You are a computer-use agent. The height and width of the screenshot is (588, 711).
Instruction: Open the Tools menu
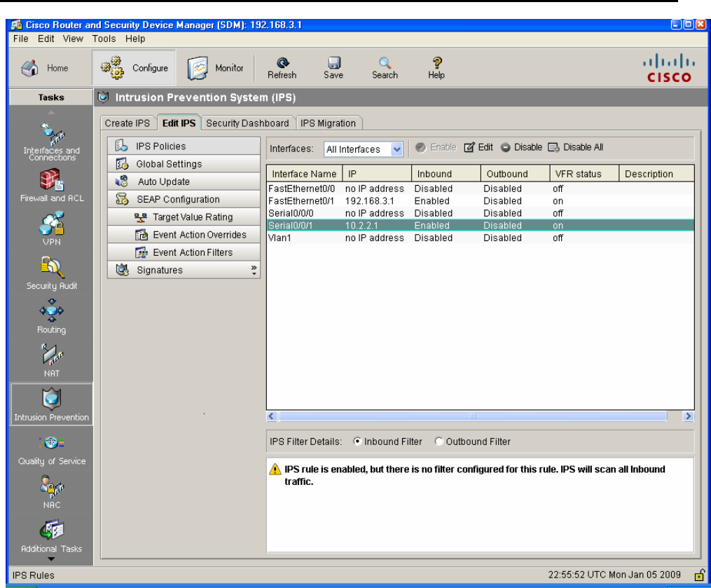tap(104, 39)
